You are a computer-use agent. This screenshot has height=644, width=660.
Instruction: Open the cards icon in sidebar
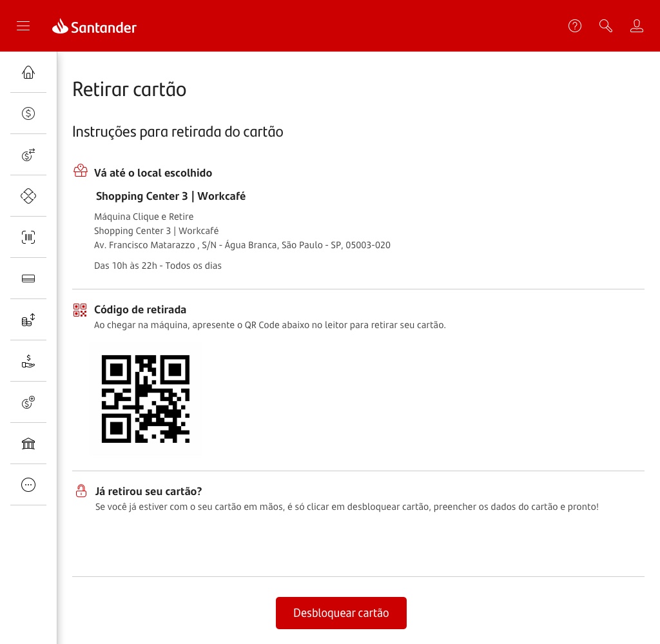[x=28, y=278]
